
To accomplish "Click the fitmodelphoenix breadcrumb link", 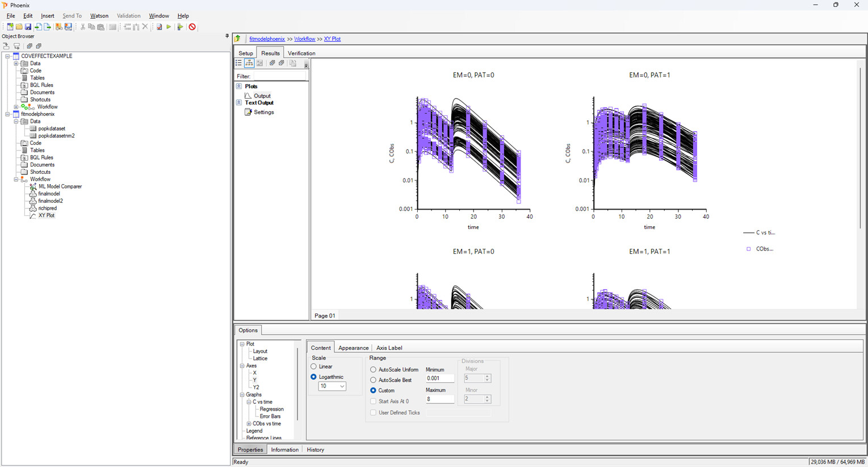I will [267, 39].
